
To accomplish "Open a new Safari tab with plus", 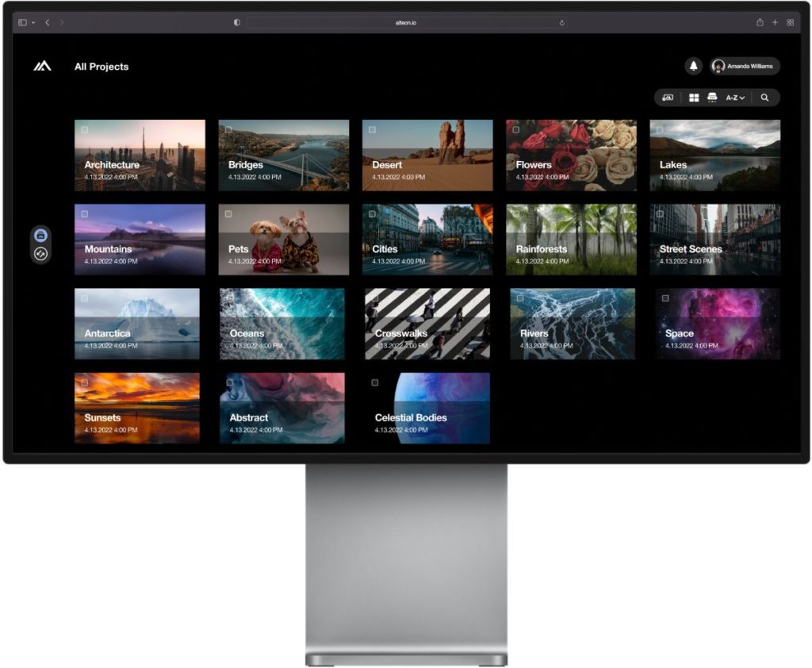I will (x=775, y=23).
